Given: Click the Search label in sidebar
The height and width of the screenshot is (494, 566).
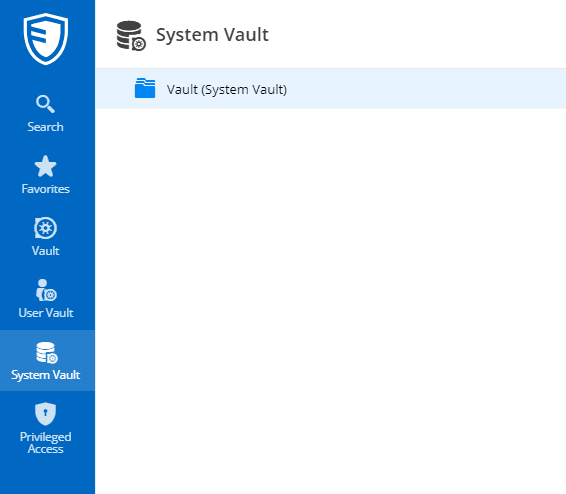Looking at the screenshot, I should pyautogui.click(x=45, y=127).
